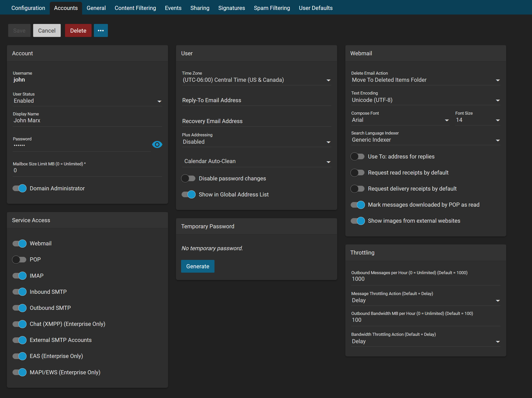Viewport: 532px width, 398px height.
Task: Switch to the Spam Filtering tab
Action: click(272, 8)
